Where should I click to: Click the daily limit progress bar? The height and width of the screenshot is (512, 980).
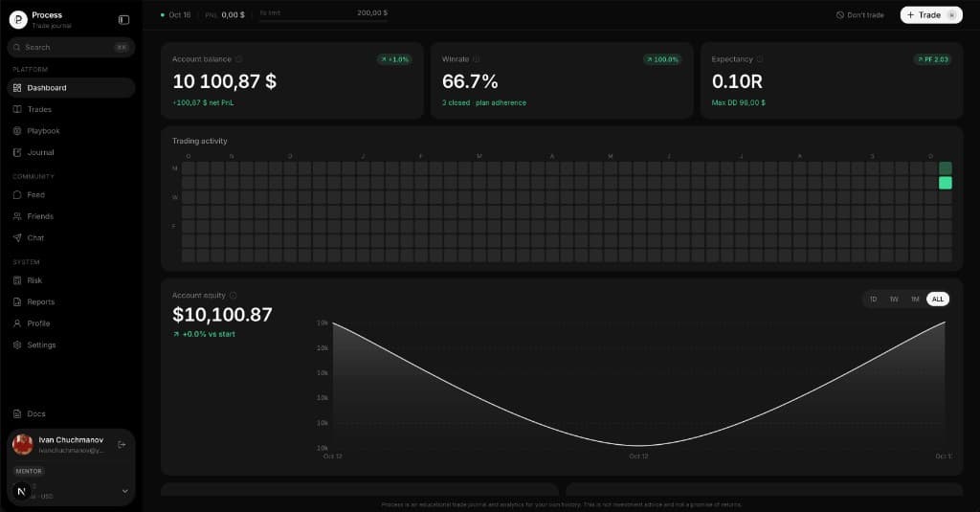tap(323, 21)
